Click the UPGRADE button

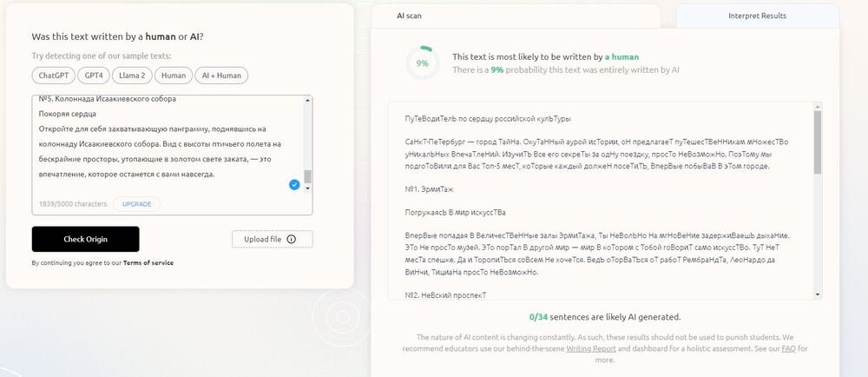click(137, 204)
